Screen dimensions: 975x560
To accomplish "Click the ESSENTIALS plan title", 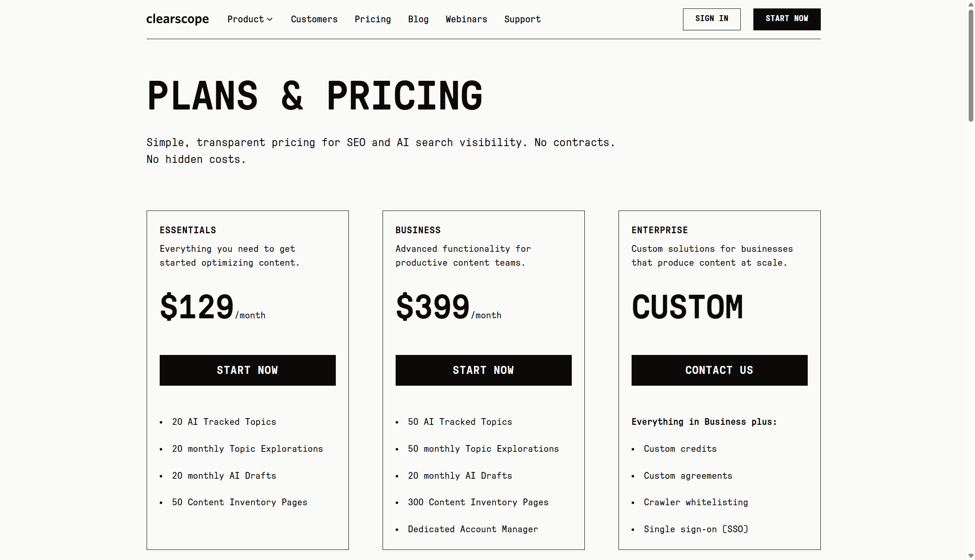I will (x=187, y=230).
